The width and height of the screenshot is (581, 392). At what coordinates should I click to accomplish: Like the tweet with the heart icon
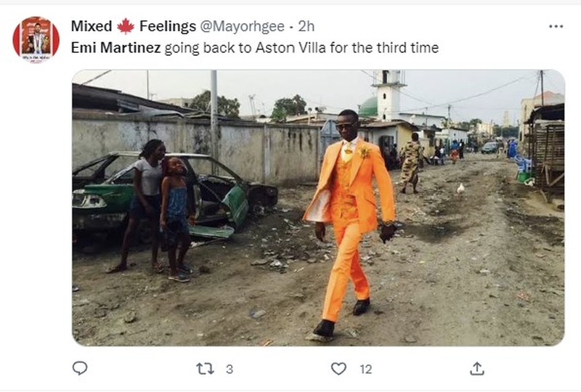tap(339, 369)
